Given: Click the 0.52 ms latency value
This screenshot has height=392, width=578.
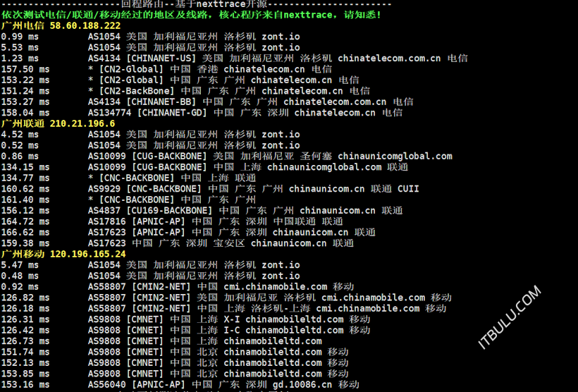Looking at the screenshot, I should pos(20,145).
